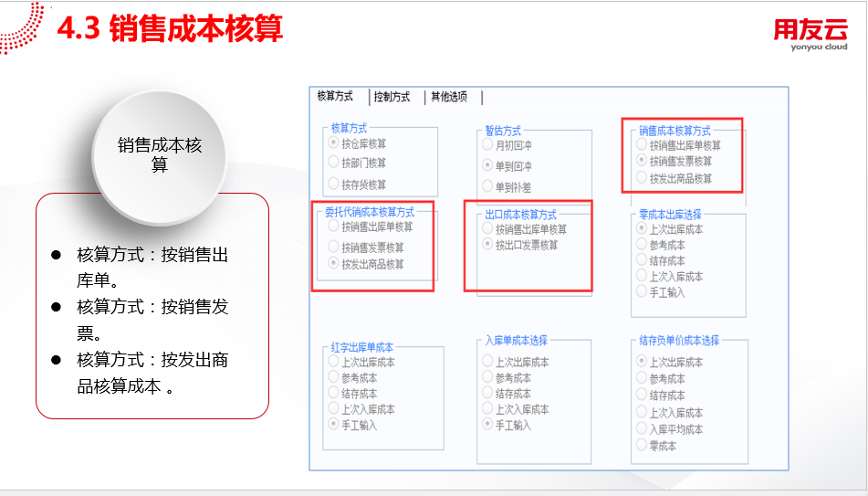Choose 单到补差 estimation option
This screenshot has width=868, height=496.
click(488, 186)
